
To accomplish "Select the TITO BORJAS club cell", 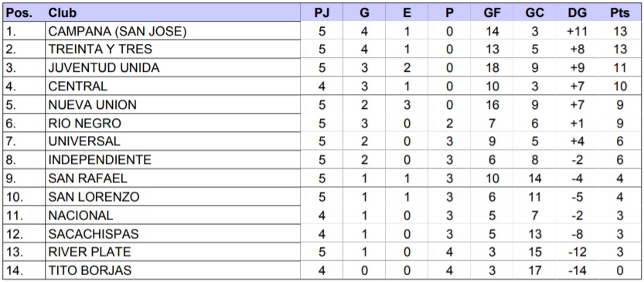I will (173, 270).
